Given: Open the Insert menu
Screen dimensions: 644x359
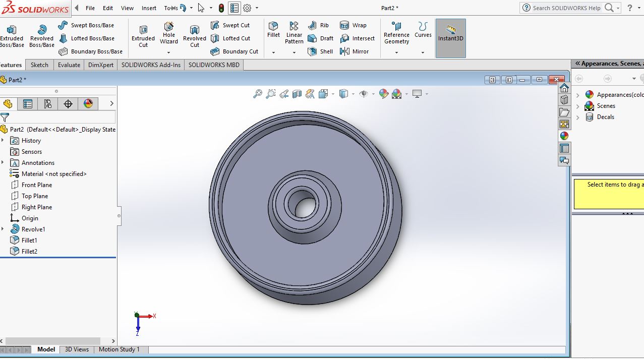Looking at the screenshot, I should coord(149,8).
